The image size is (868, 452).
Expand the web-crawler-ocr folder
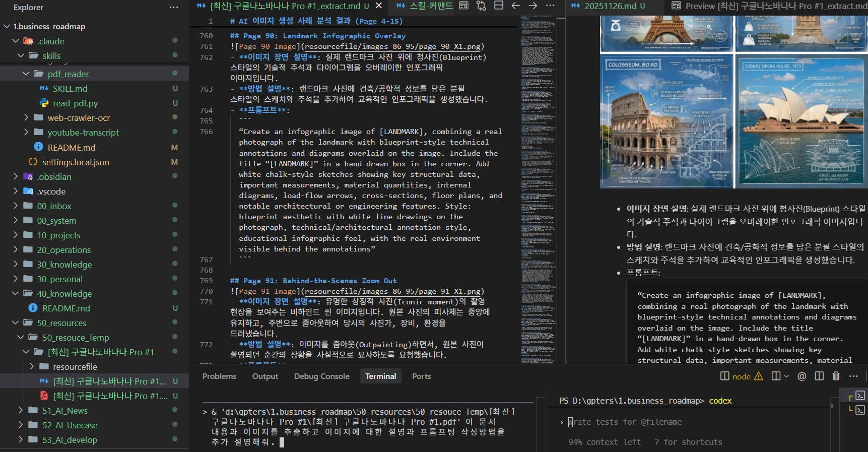pyautogui.click(x=26, y=117)
